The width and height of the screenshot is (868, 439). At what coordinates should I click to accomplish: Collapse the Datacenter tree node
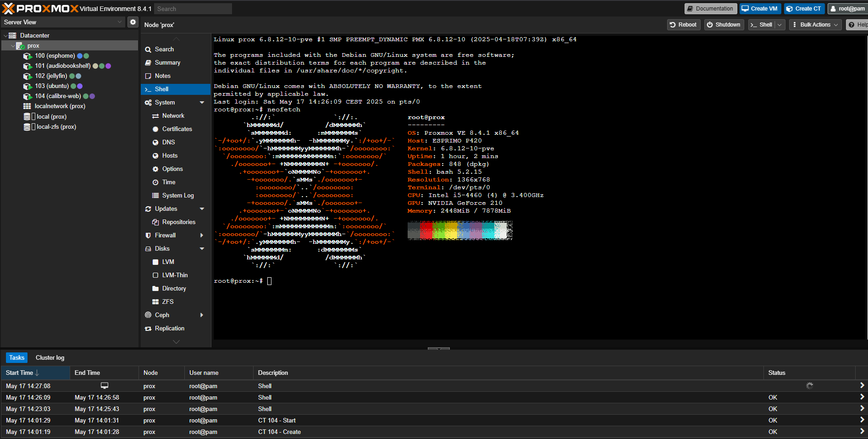[x=6, y=36]
